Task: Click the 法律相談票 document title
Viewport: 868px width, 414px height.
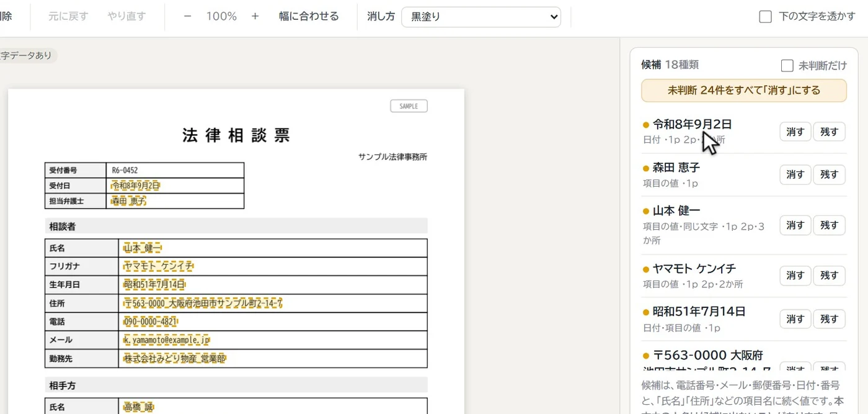Action: click(236, 135)
